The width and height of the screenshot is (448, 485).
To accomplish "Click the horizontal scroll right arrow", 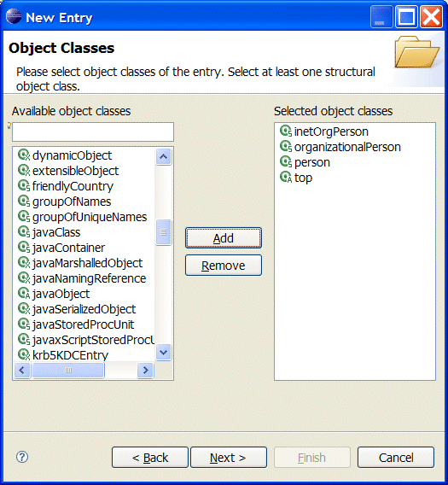I will (x=145, y=370).
